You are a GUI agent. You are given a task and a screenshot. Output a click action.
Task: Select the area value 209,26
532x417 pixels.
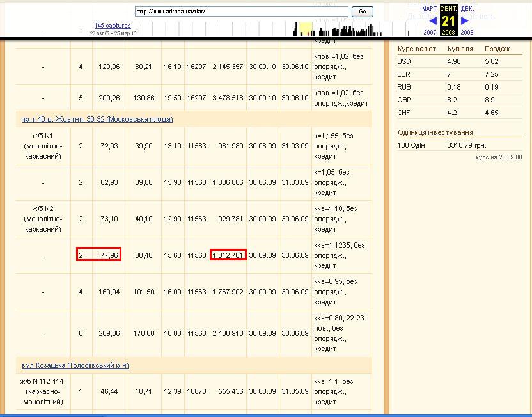(x=109, y=98)
